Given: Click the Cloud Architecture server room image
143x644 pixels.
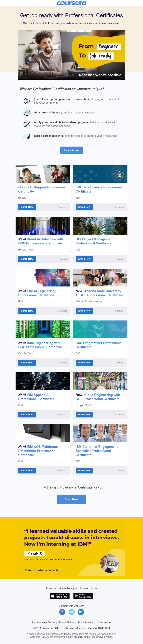Looking at the screenshot, I should (43, 225).
